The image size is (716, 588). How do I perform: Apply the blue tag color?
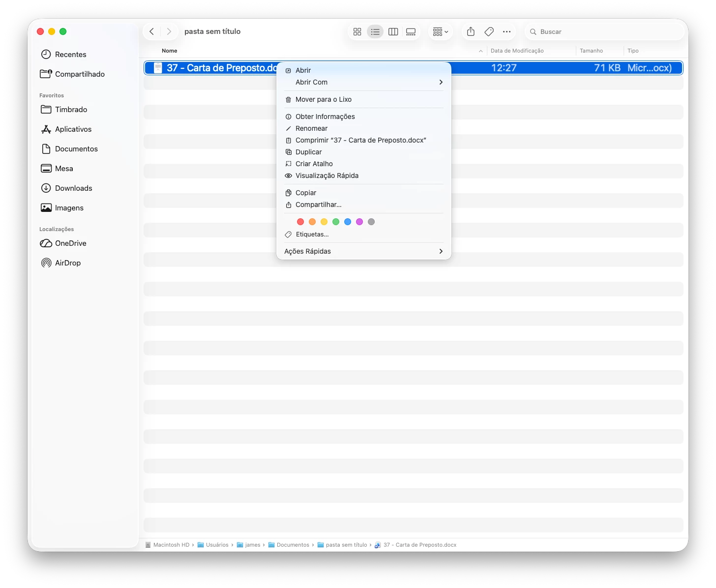pyautogui.click(x=348, y=222)
